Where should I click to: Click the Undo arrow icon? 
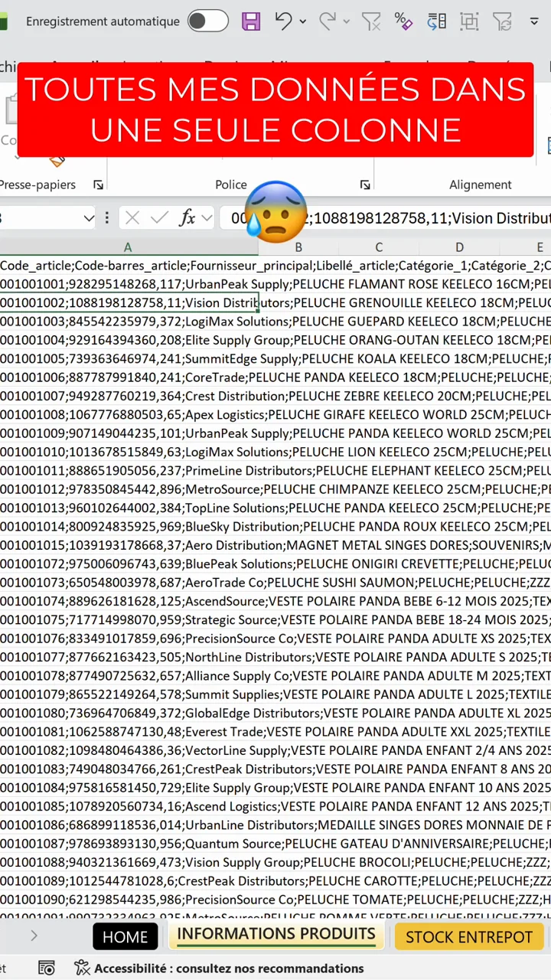pyautogui.click(x=283, y=21)
